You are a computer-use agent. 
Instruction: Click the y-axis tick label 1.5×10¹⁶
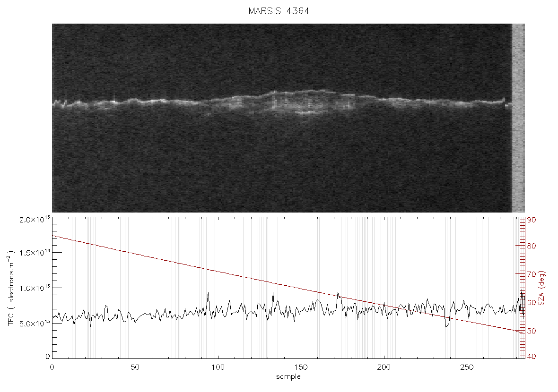click(35, 253)
